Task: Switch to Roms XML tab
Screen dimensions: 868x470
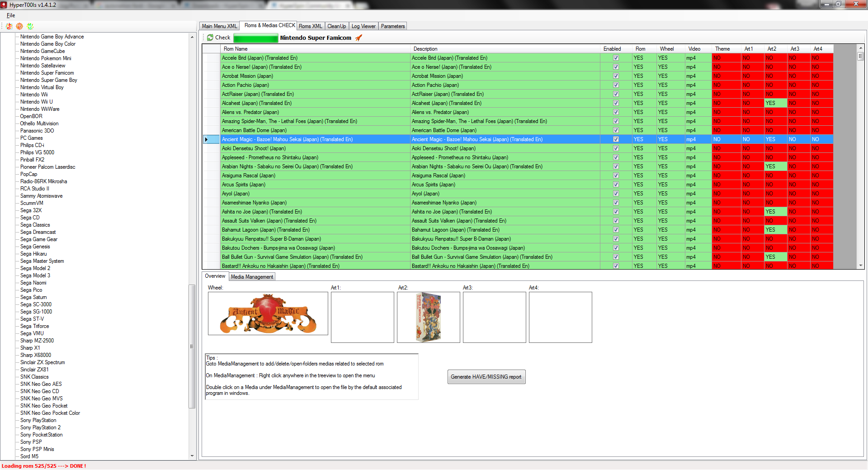Action: [311, 26]
